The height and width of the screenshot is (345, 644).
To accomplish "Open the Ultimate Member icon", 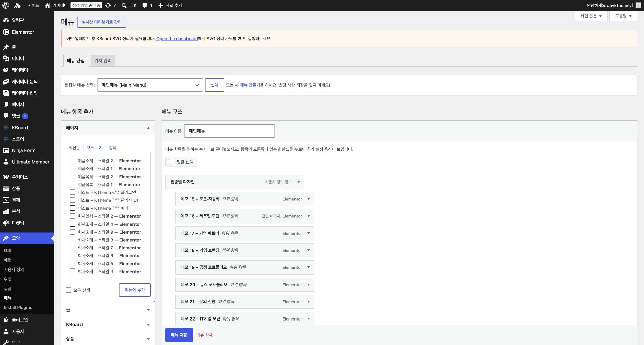I will pos(6,162).
